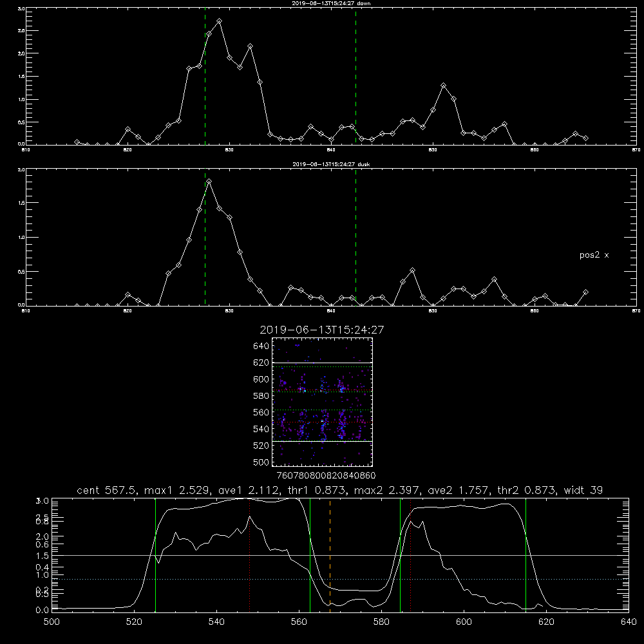Screen dimensions: 644x644
Task: Click the green solid line near 525 in bottom plot
Action: point(155,554)
